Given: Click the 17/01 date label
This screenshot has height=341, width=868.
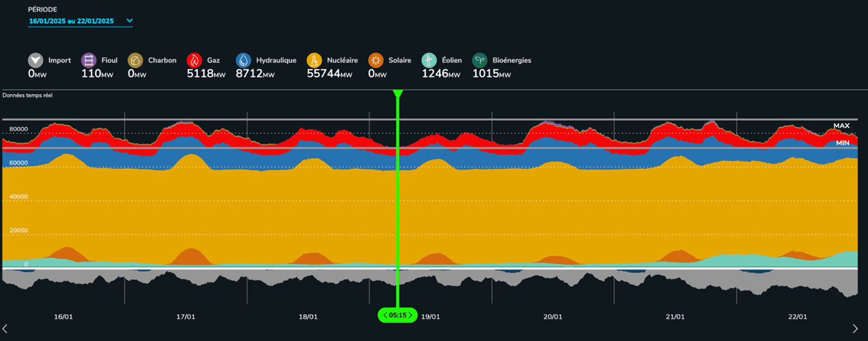Looking at the screenshot, I should pos(185,317).
